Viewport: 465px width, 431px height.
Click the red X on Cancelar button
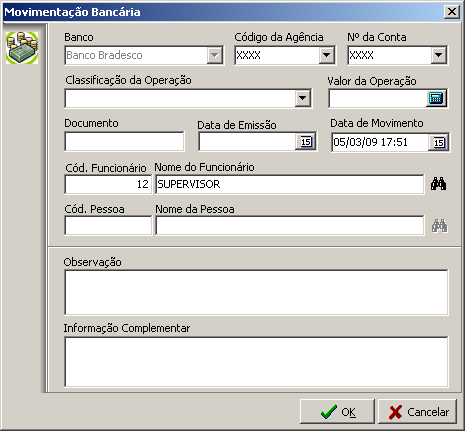tap(395, 412)
